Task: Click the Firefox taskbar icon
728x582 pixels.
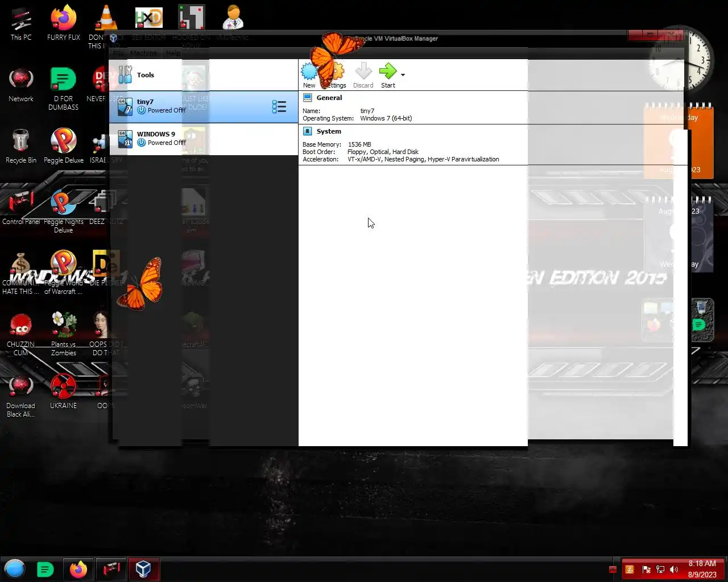Action: (78, 569)
